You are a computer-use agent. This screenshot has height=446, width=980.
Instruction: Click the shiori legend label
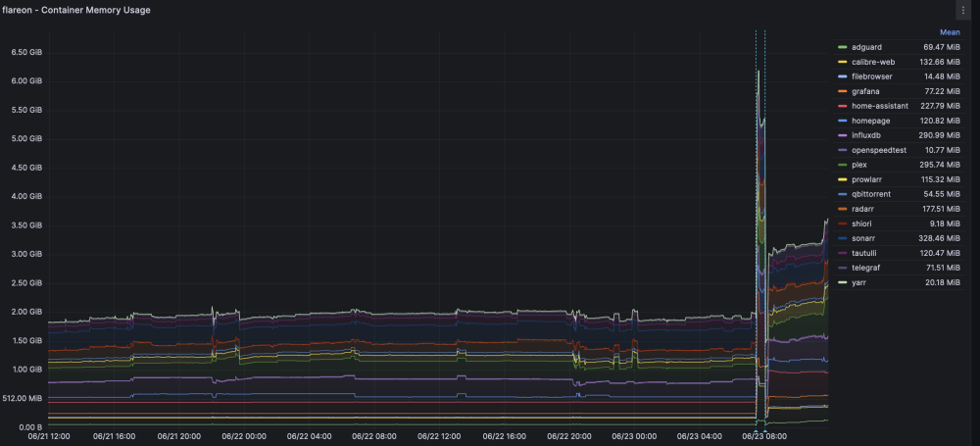[x=861, y=223]
